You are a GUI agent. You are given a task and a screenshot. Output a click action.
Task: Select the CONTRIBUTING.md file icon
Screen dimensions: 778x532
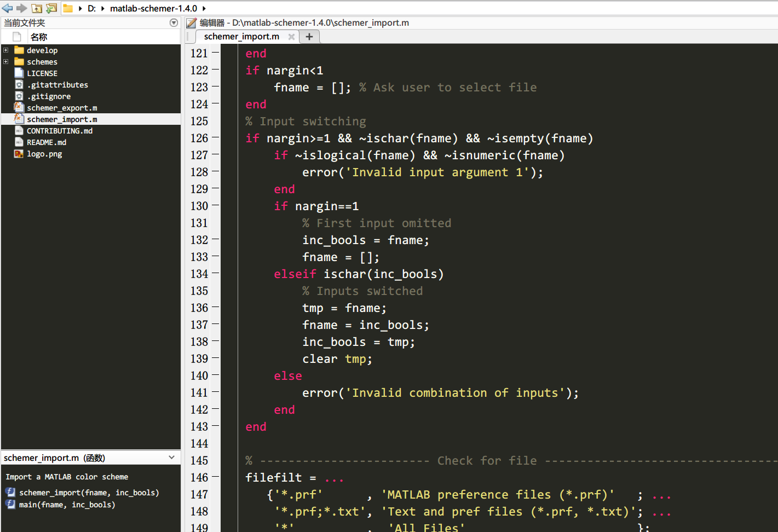click(x=19, y=130)
